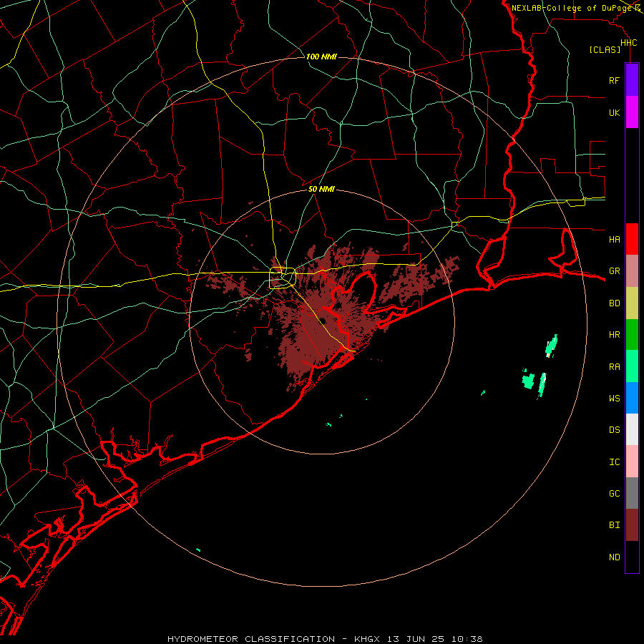
Task: Click the UK magenta legend swatch
Action: (632, 112)
